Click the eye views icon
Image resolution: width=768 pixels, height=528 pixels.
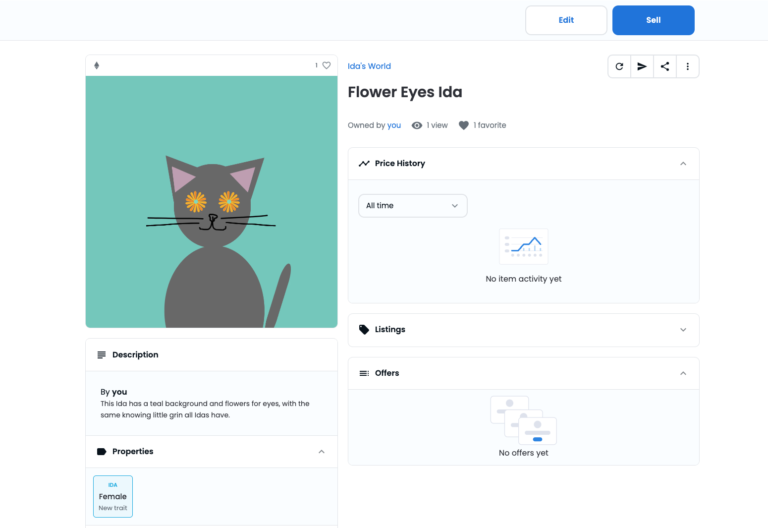(x=417, y=125)
